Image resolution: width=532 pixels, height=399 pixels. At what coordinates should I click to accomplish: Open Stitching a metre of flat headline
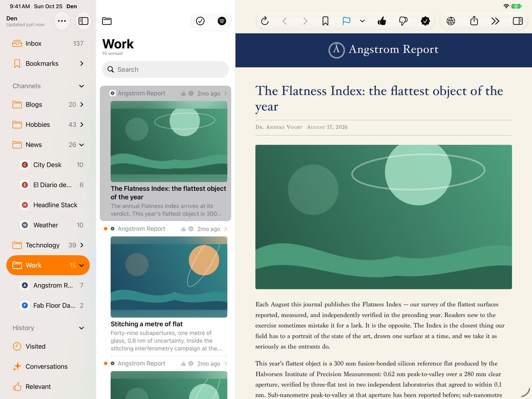(x=147, y=324)
